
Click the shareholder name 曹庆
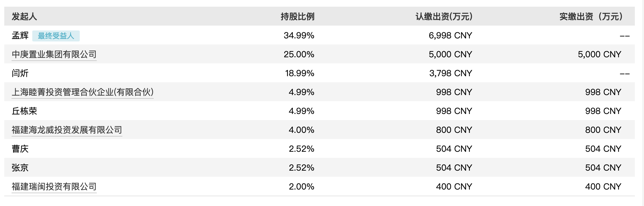pyautogui.click(x=20, y=149)
